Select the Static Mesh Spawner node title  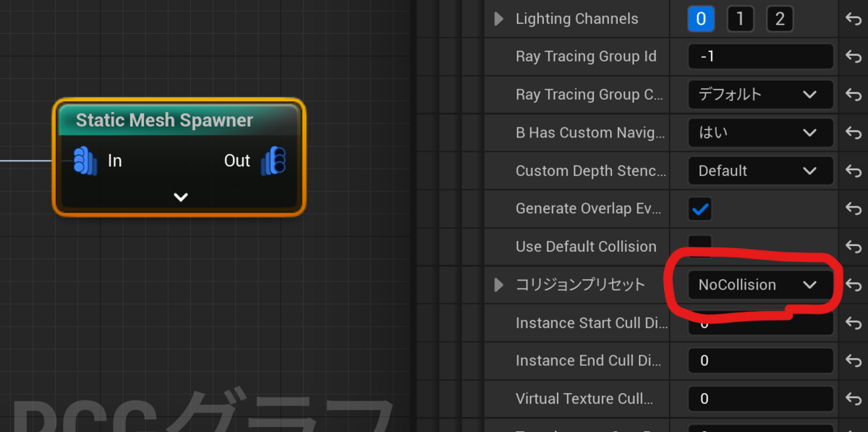coord(164,120)
